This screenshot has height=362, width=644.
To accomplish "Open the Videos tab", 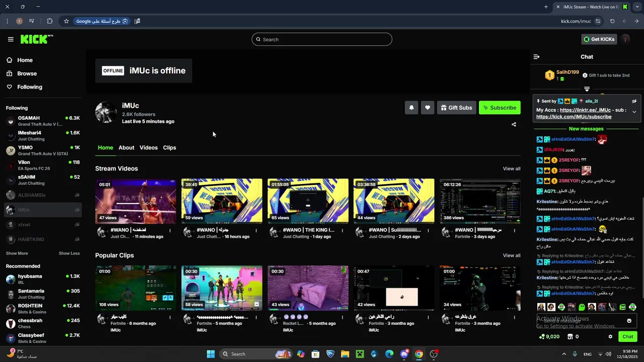I will pyautogui.click(x=148, y=148).
